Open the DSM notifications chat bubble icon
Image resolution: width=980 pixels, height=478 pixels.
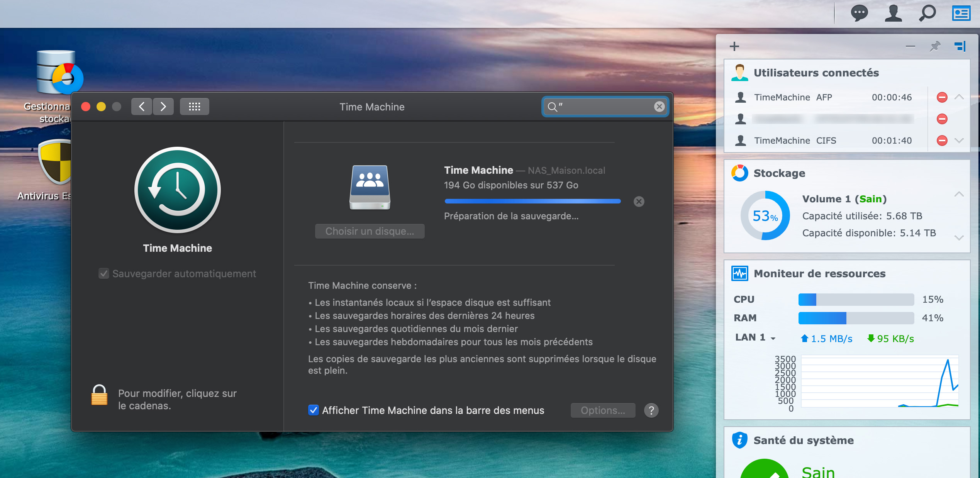859,14
